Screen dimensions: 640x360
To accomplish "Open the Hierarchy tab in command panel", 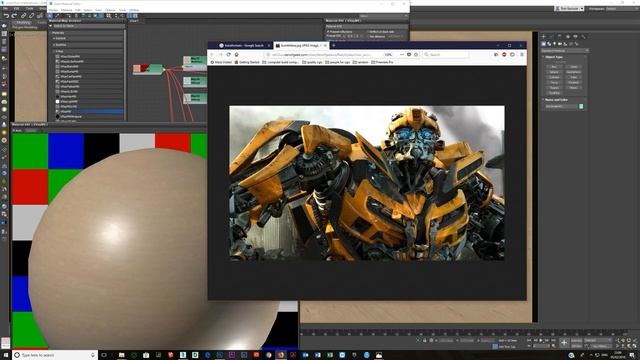I will click(560, 37).
